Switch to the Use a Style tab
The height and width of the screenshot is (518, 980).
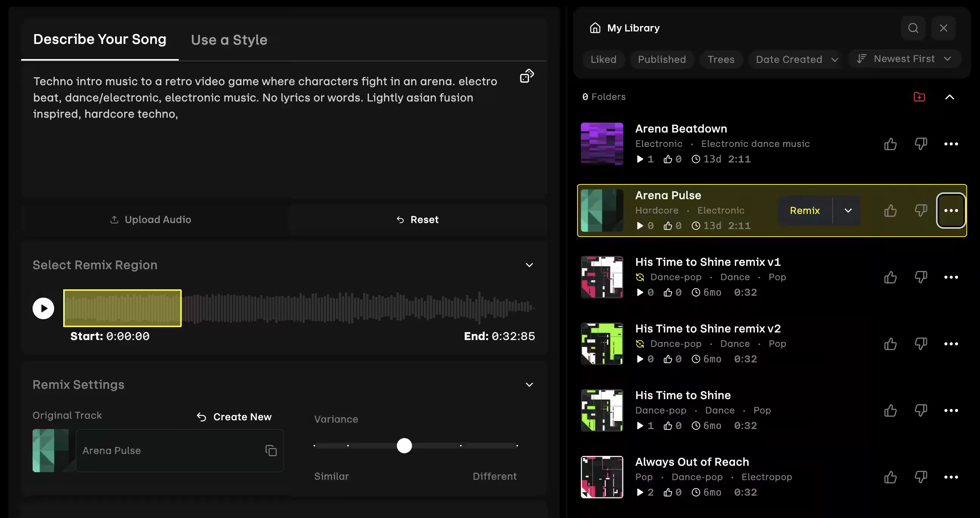tap(229, 40)
